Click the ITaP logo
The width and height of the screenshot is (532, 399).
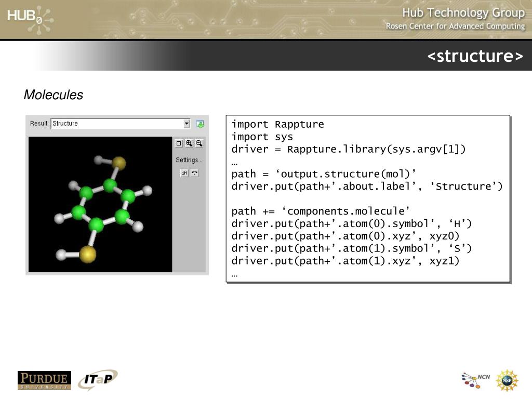tap(98, 380)
